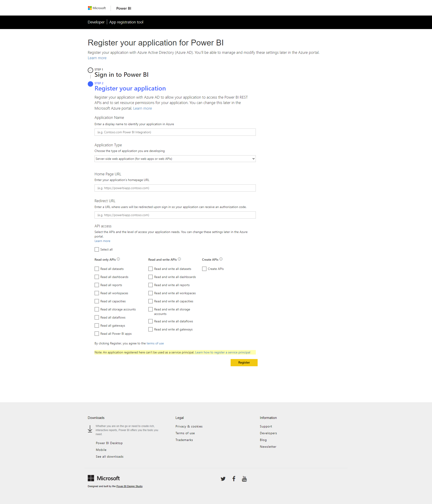
Task: Click the Facebook social media icon
Action: 234,479
